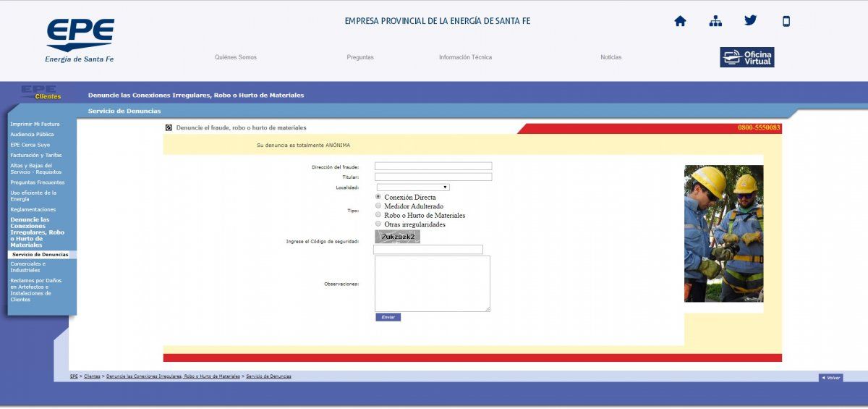Open the Preguntas menu item
The image size is (868, 409).
tap(360, 57)
